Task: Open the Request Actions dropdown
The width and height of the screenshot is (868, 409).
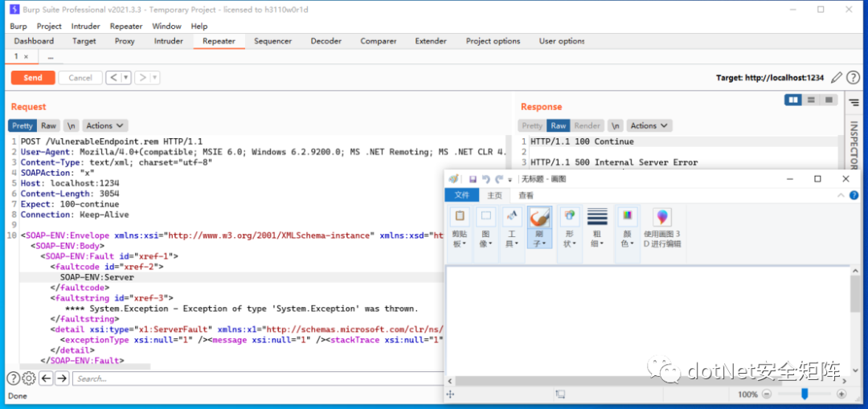Action: tap(105, 125)
